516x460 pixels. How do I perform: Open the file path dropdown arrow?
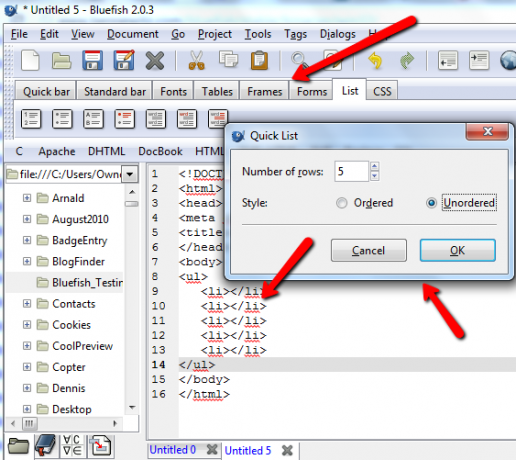point(130,174)
